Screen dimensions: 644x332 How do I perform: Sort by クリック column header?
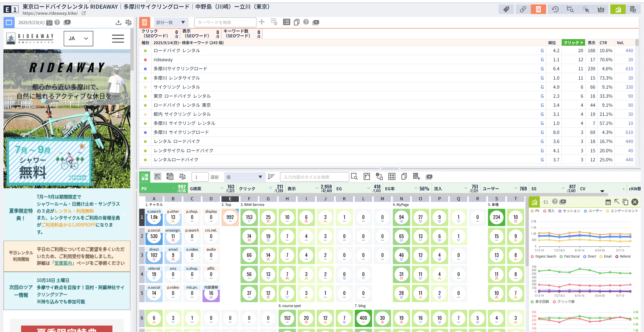click(573, 43)
